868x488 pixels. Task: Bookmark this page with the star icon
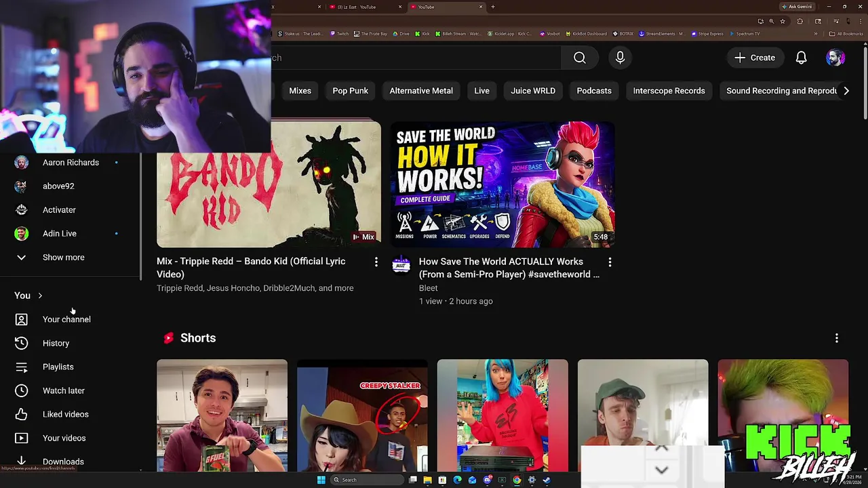point(783,21)
